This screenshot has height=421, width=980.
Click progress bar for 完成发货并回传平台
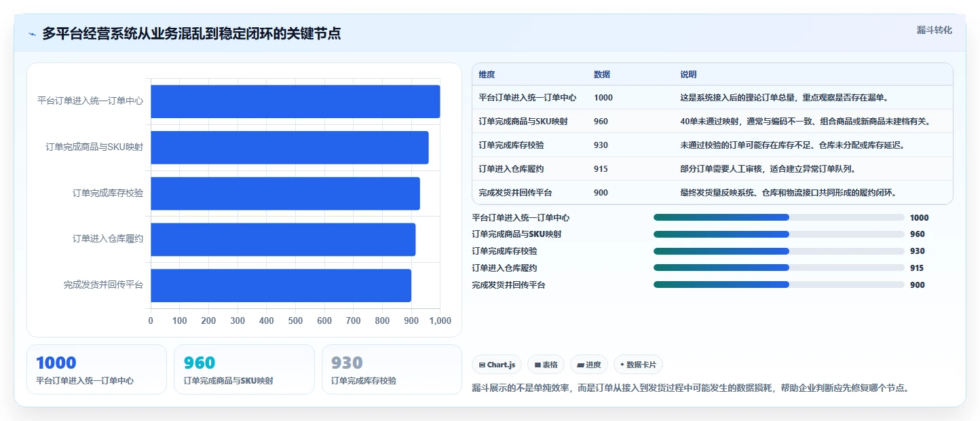(x=779, y=285)
